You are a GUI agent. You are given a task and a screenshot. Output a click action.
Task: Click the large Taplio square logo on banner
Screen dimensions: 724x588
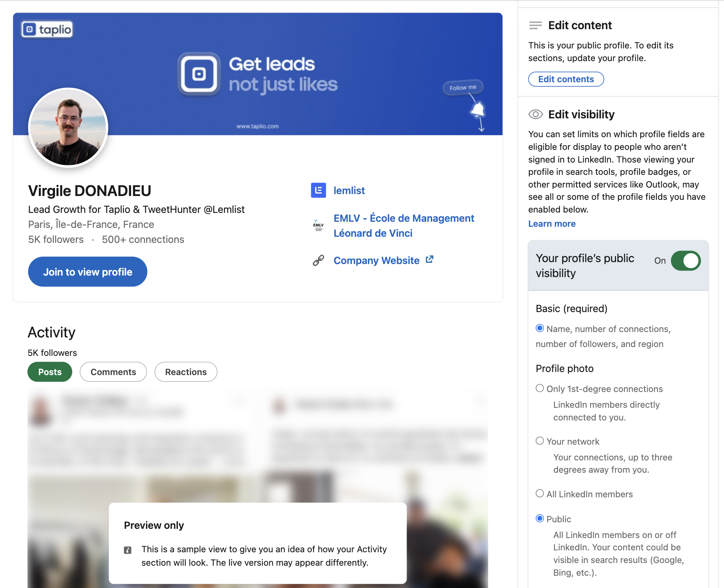pyautogui.click(x=199, y=74)
